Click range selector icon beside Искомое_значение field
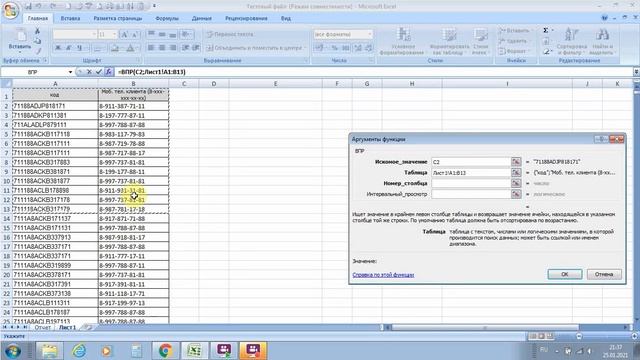The image size is (640, 360). 516,162
